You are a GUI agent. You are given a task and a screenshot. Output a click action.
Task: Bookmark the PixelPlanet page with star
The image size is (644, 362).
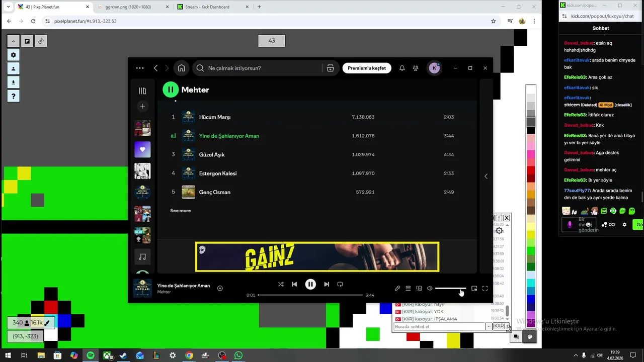493,21
